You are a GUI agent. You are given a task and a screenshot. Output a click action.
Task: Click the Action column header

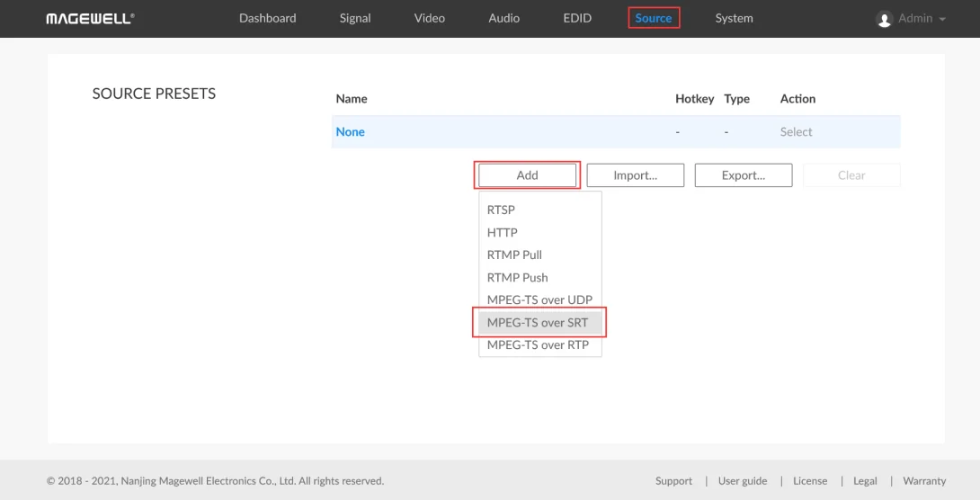(797, 99)
